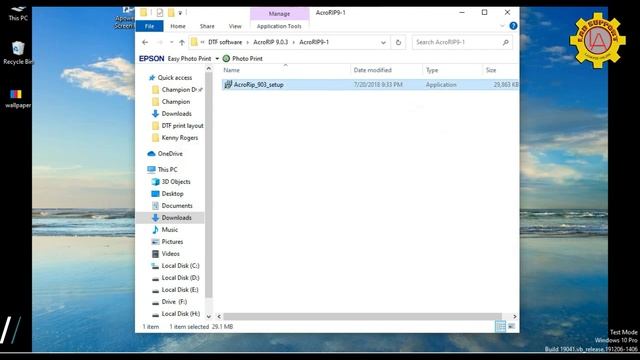Click Properties icon in quick access toolbar
The image size is (640, 360).
point(160,13)
